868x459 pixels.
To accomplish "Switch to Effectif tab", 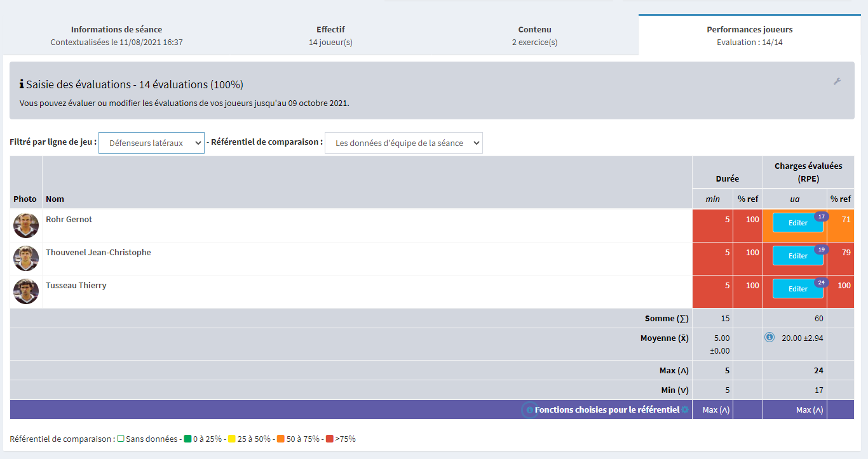I will click(330, 36).
